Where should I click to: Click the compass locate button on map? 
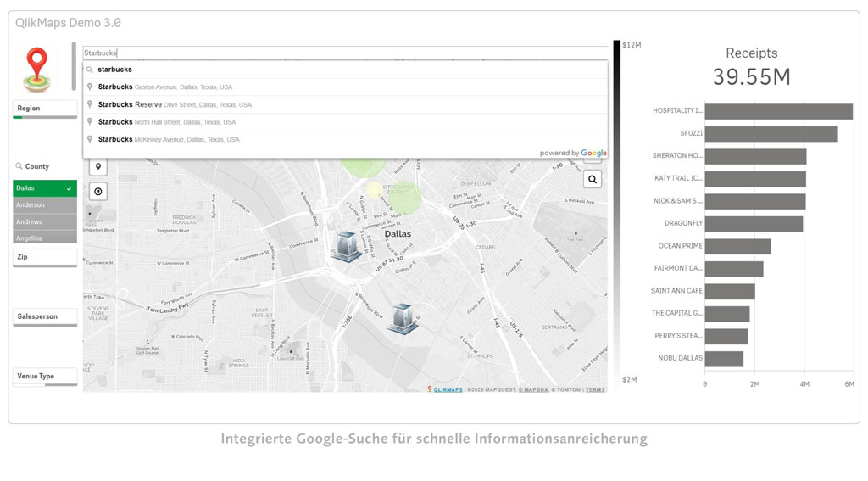coord(98,192)
